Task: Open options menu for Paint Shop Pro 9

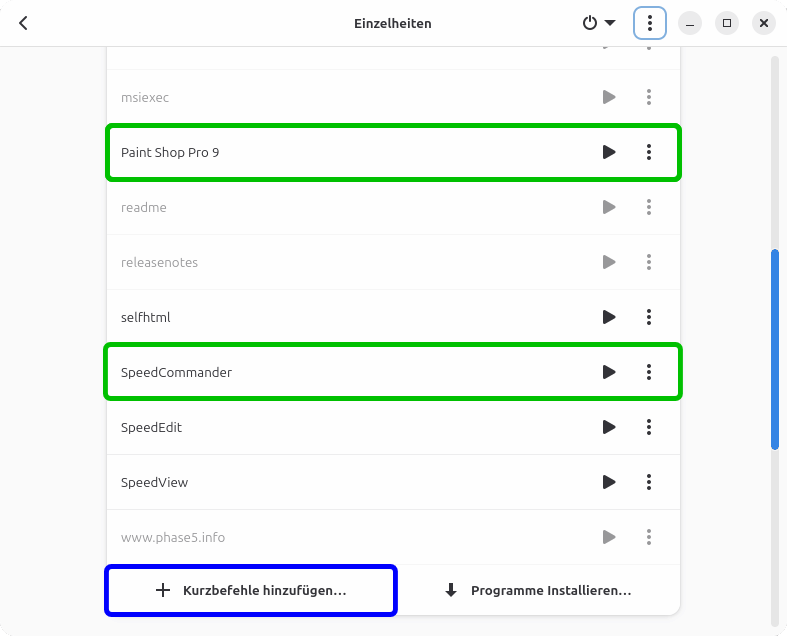Action: click(x=649, y=152)
